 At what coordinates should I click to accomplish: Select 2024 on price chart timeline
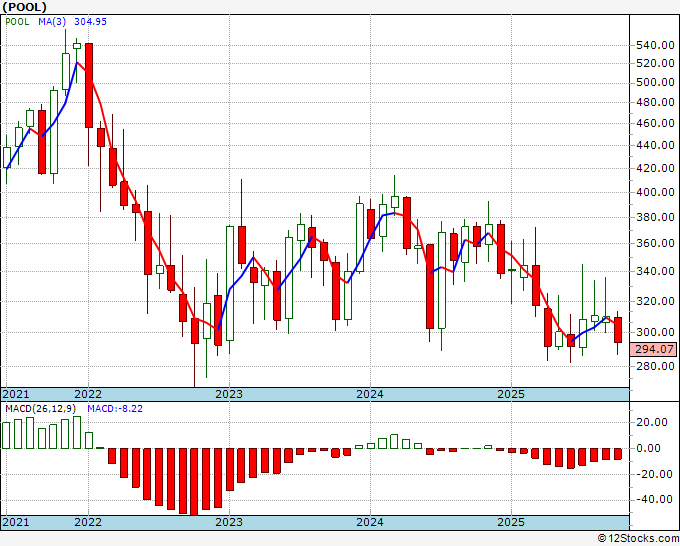click(x=370, y=394)
